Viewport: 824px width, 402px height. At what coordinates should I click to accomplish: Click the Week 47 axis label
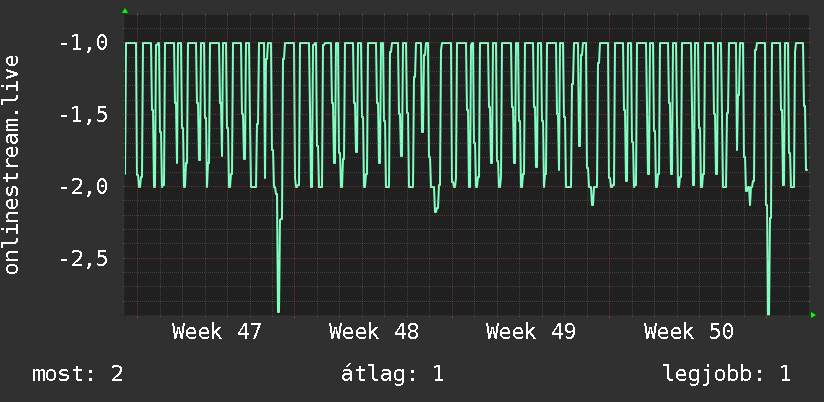click(217, 332)
